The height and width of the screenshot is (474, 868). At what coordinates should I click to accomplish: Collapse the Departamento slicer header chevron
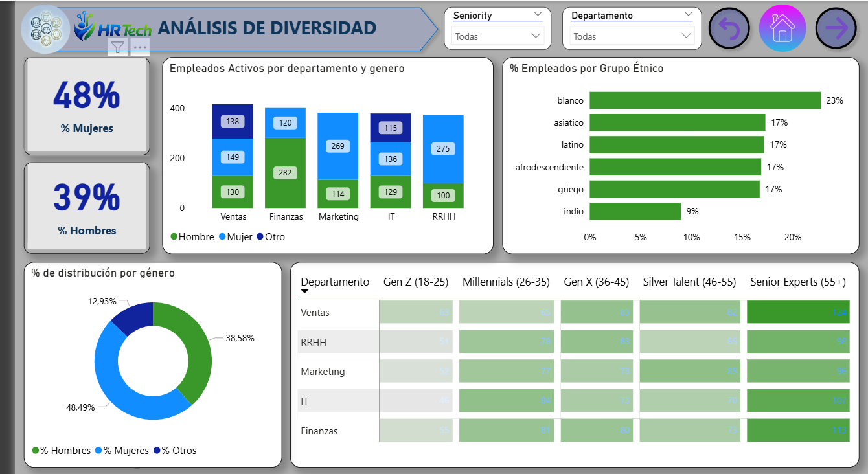coord(688,14)
